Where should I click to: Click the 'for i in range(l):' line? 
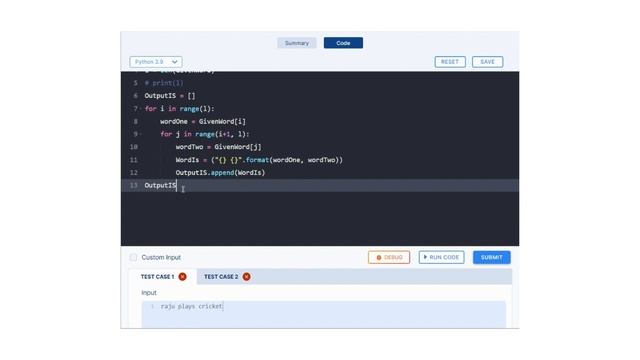tap(180, 109)
